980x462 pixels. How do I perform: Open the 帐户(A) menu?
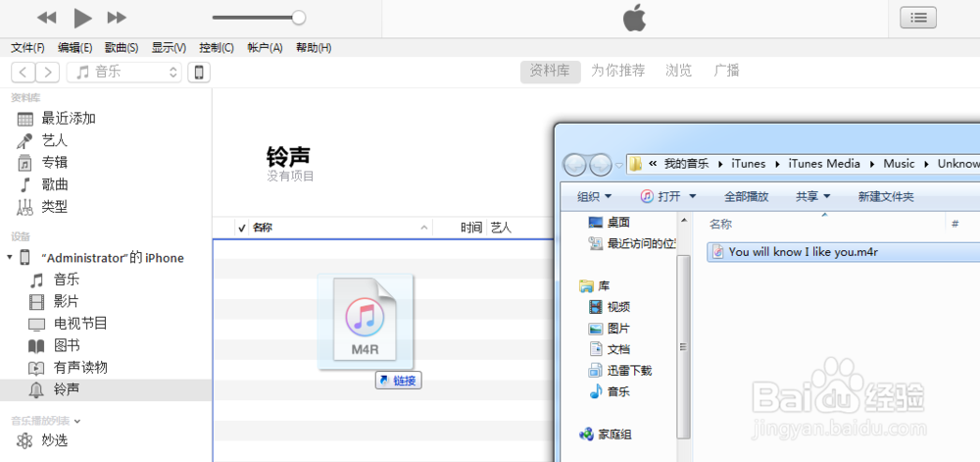click(x=265, y=47)
